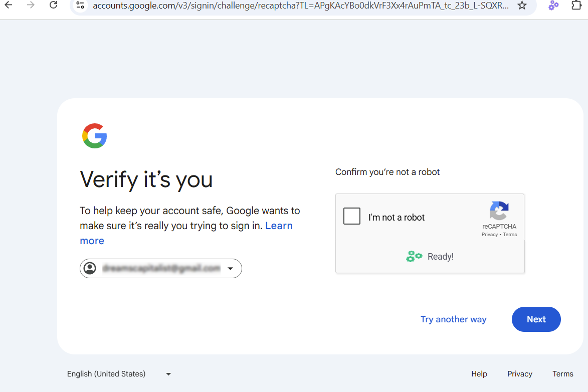The width and height of the screenshot is (588, 392).
Task: Open reCAPTCHA's small Privacy link
Action: [x=490, y=235]
